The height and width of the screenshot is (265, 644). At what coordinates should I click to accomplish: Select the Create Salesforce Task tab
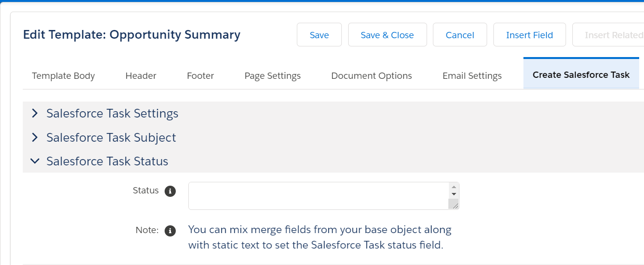[581, 75]
